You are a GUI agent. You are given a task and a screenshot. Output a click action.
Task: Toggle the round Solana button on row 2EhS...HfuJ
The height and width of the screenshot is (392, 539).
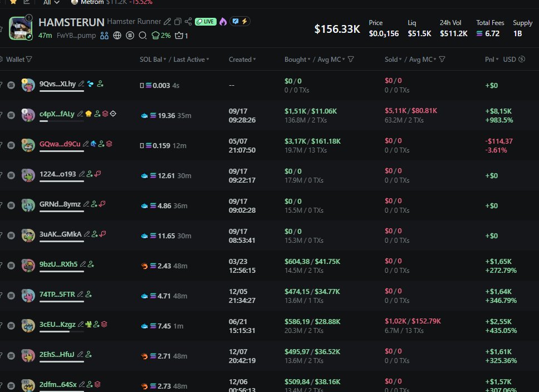11,356
